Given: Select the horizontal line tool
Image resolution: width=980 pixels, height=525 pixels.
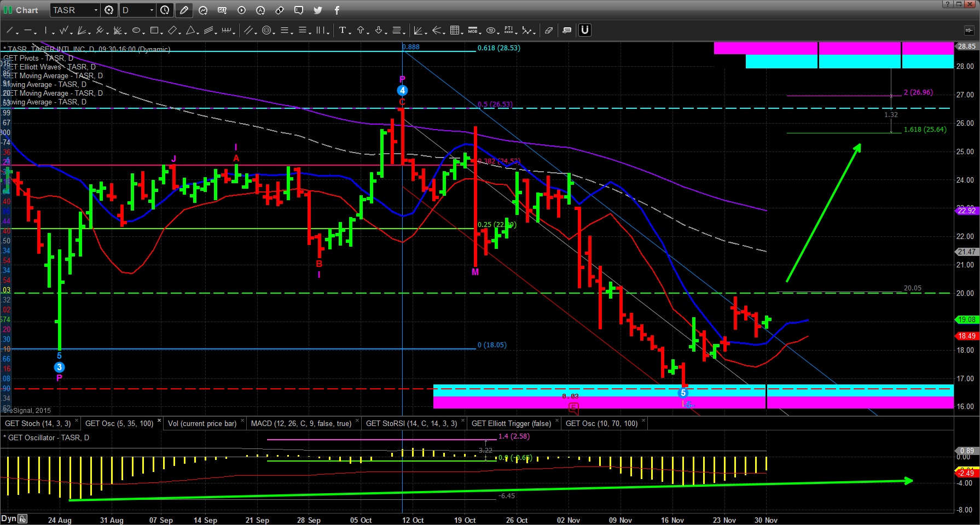Looking at the screenshot, I should pyautogui.click(x=28, y=31).
